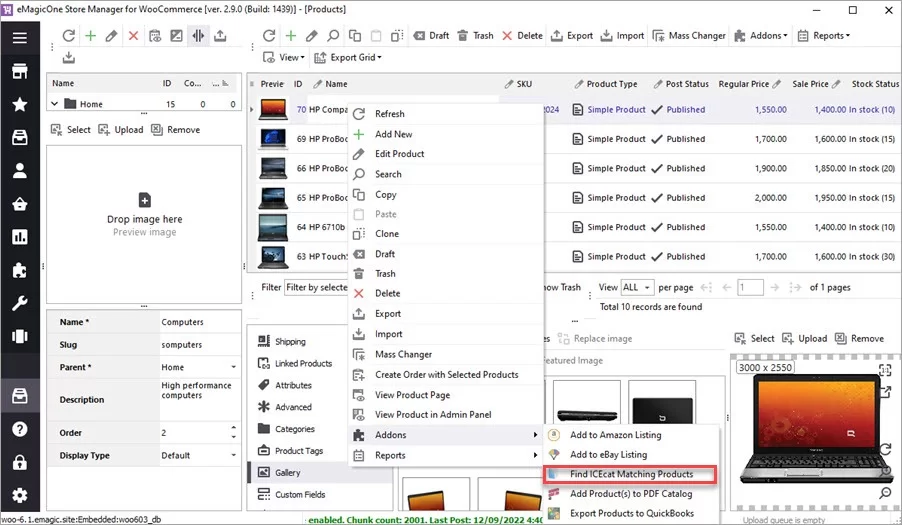
Task: Open the Display Type dropdown
Action: pos(233,456)
